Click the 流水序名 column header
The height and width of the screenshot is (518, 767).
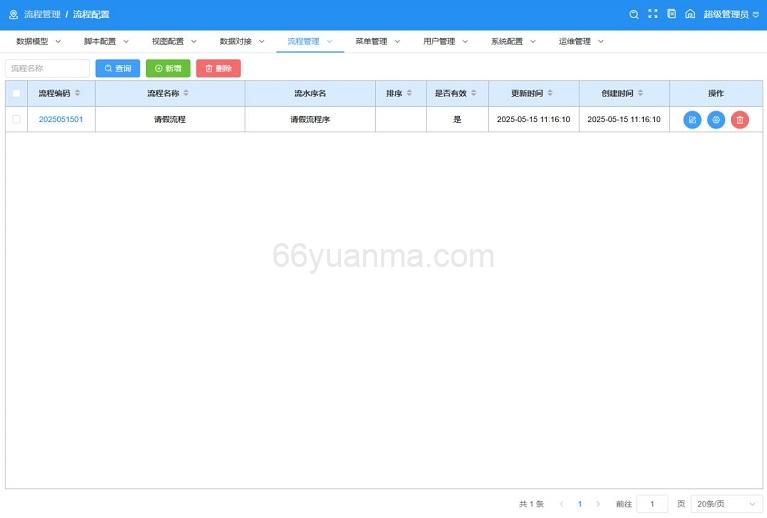click(310, 93)
